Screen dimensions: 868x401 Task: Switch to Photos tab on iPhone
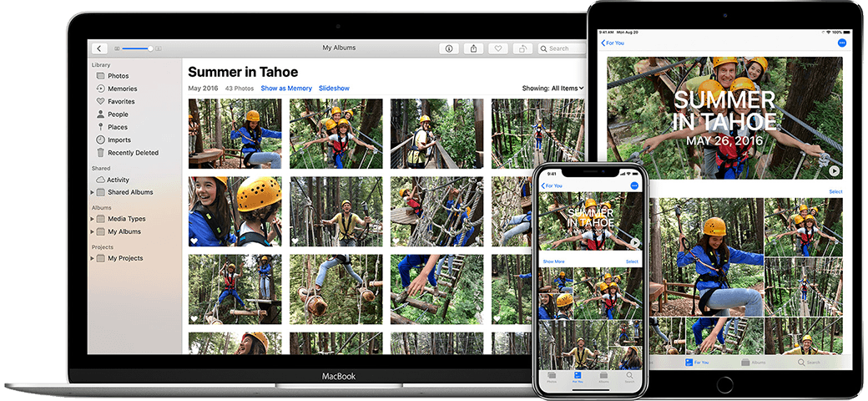pyautogui.click(x=552, y=378)
